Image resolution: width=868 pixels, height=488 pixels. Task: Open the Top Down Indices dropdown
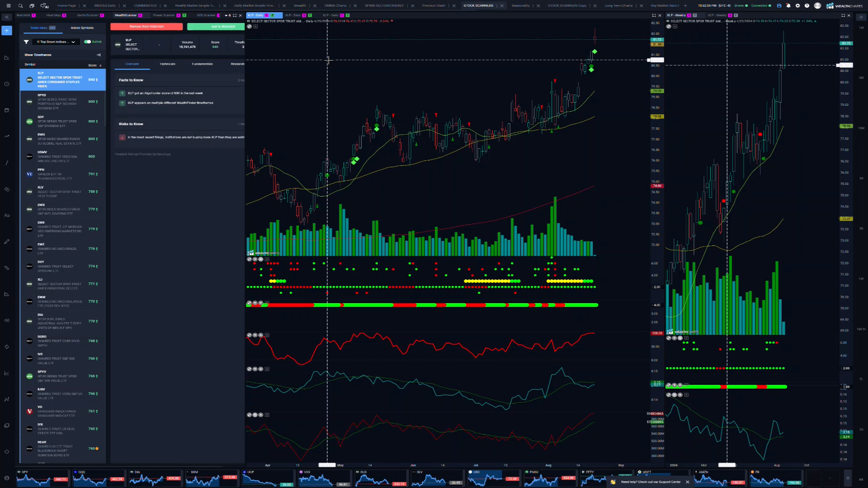56,42
